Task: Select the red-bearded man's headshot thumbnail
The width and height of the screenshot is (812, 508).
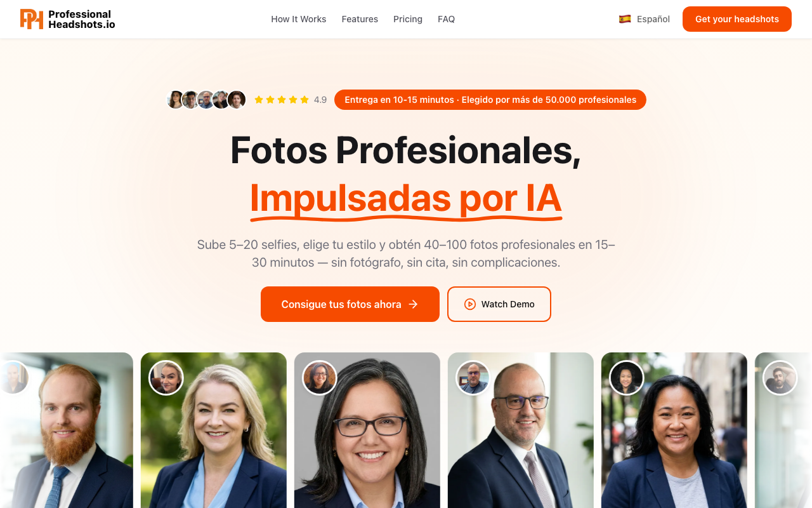Action: tap(67, 430)
